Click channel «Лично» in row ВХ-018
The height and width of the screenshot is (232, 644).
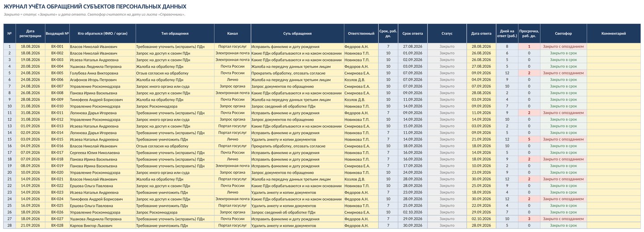[233, 159]
